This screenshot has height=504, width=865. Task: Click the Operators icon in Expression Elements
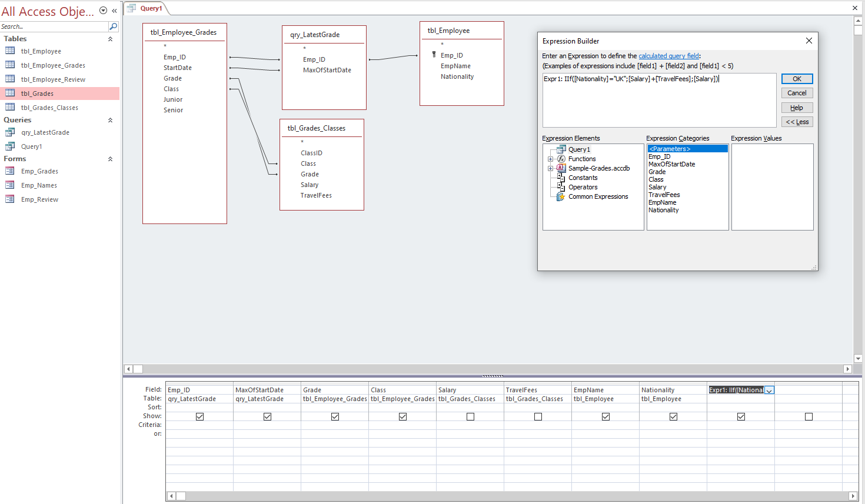coord(561,187)
